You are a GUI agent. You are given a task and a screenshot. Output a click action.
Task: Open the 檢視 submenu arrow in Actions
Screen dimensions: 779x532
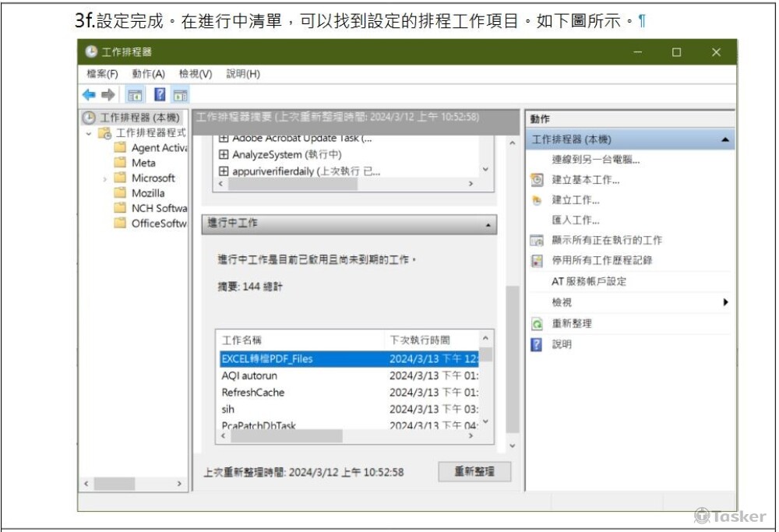click(x=725, y=301)
